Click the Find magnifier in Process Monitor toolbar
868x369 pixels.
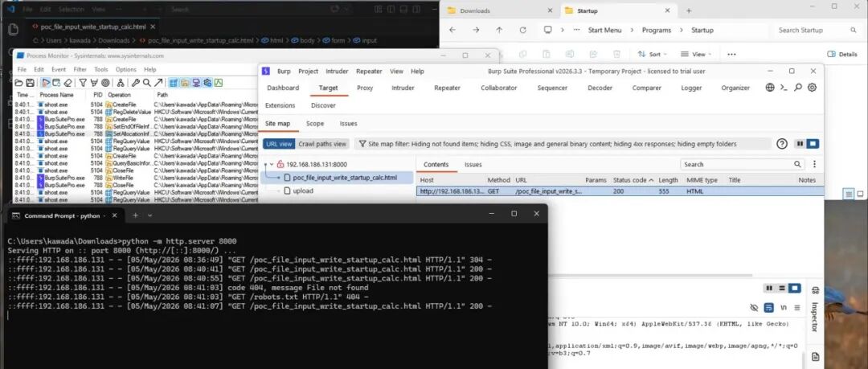click(x=147, y=83)
